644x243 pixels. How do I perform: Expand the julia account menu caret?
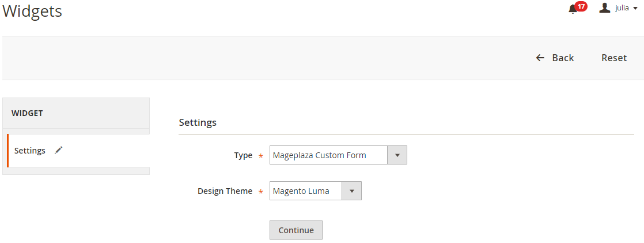click(635, 9)
